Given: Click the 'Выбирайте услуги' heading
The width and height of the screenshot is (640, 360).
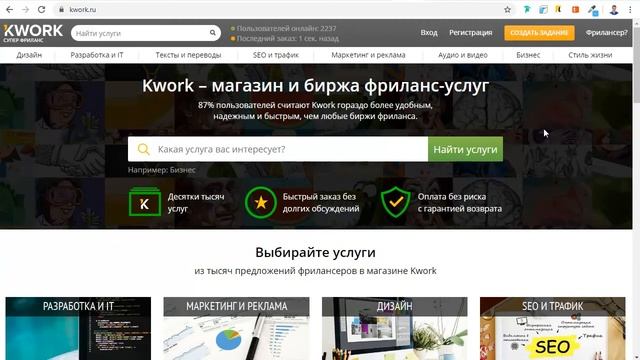Looking at the screenshot, I should pos(316,252).
